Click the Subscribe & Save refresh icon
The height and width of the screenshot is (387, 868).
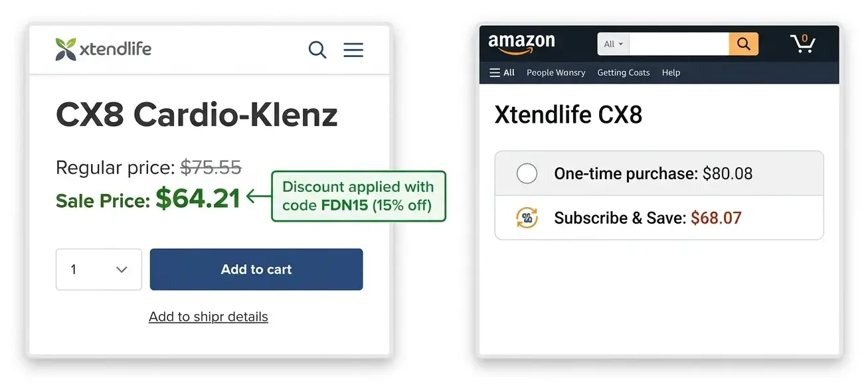(527, 218)
